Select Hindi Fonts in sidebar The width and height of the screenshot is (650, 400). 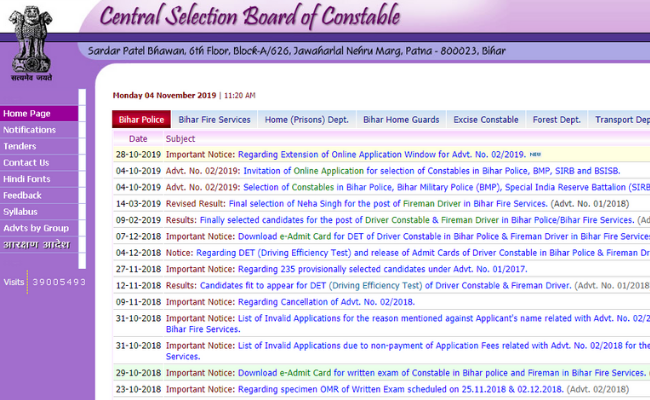[26, 179]
